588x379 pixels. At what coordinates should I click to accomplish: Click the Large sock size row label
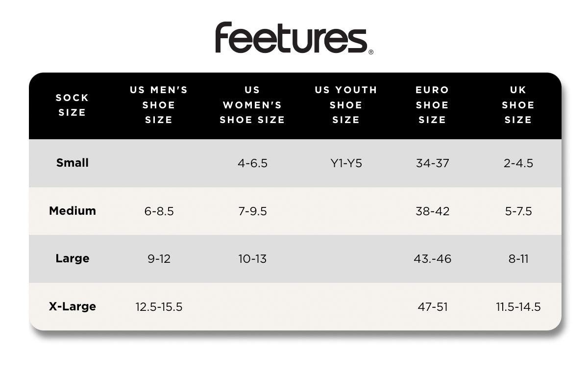73,258
